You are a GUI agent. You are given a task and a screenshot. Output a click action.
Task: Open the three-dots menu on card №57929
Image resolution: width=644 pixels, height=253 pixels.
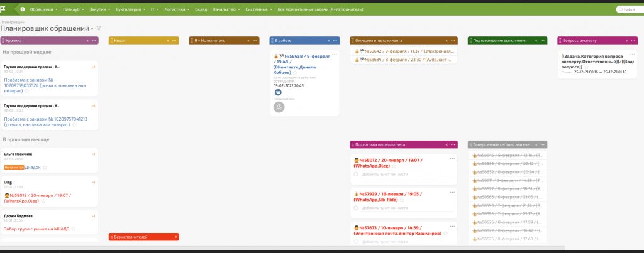tap(452, 193)
